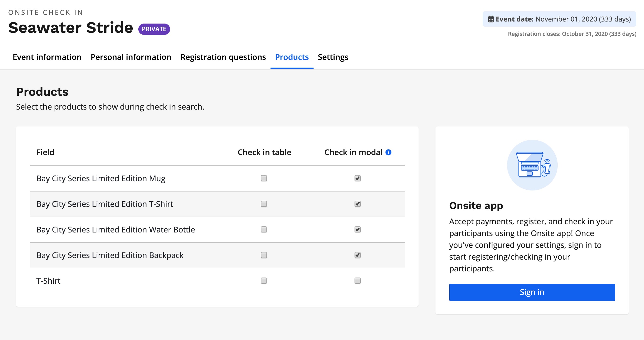Click the Onsite app laptop illustration

click(x=532, y=165)
